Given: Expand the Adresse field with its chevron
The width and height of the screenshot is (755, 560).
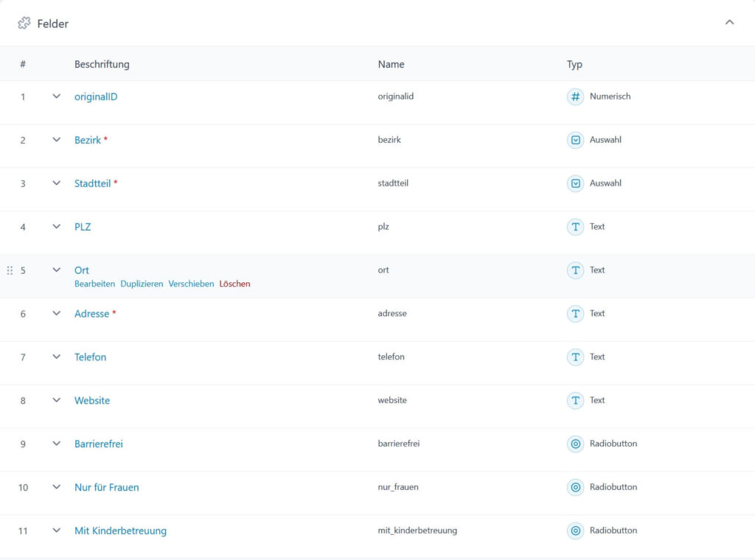Looking at the screenshot, I should click(57, 313).
